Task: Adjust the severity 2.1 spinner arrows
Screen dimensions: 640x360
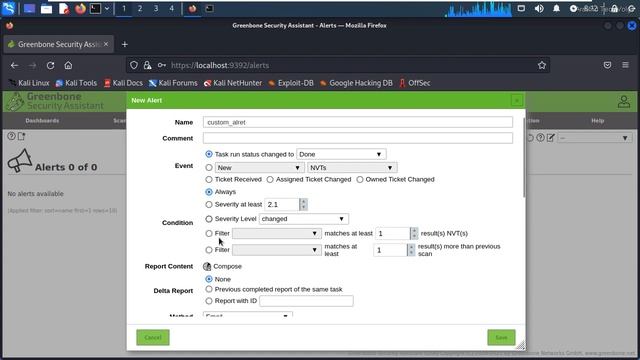Action: [x=303, y=204]
